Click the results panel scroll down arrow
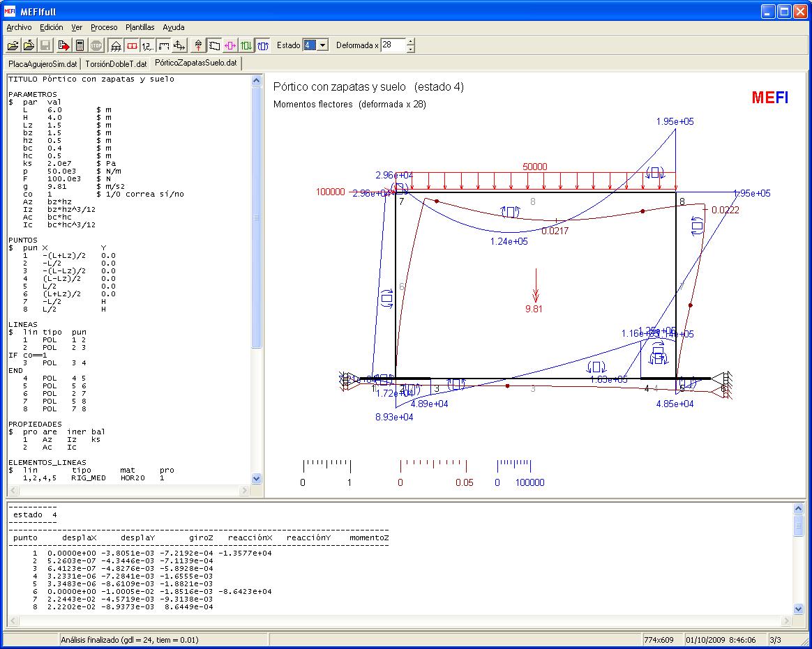812x649 pixels. 798,609
